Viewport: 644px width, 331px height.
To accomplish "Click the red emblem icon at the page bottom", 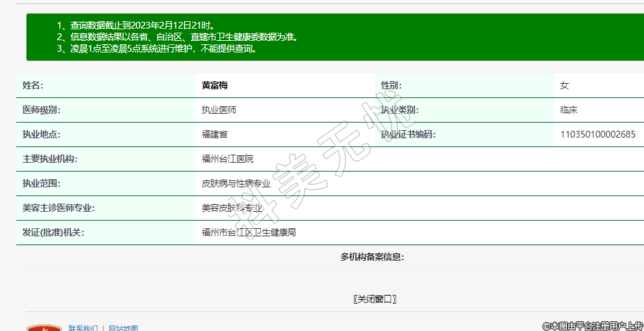I will pos(44,328).
